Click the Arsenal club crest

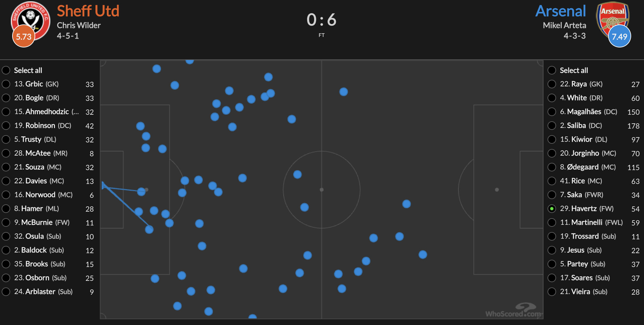tap(613, 19)
